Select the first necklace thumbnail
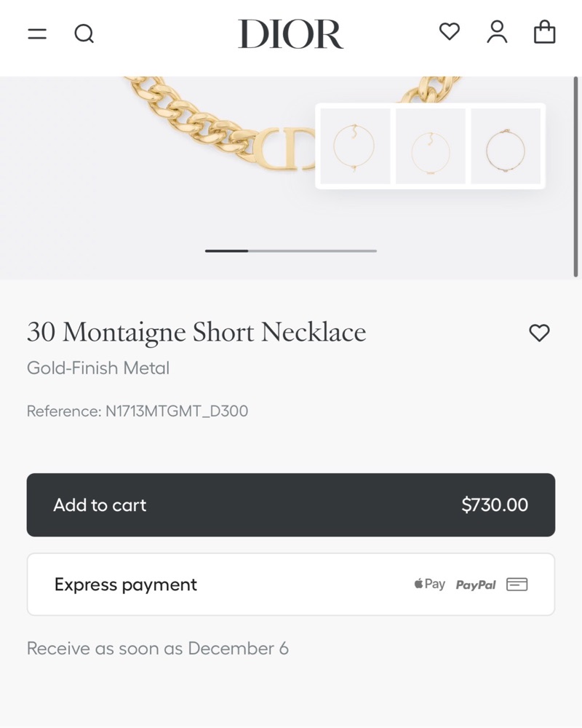 point(354,146)
